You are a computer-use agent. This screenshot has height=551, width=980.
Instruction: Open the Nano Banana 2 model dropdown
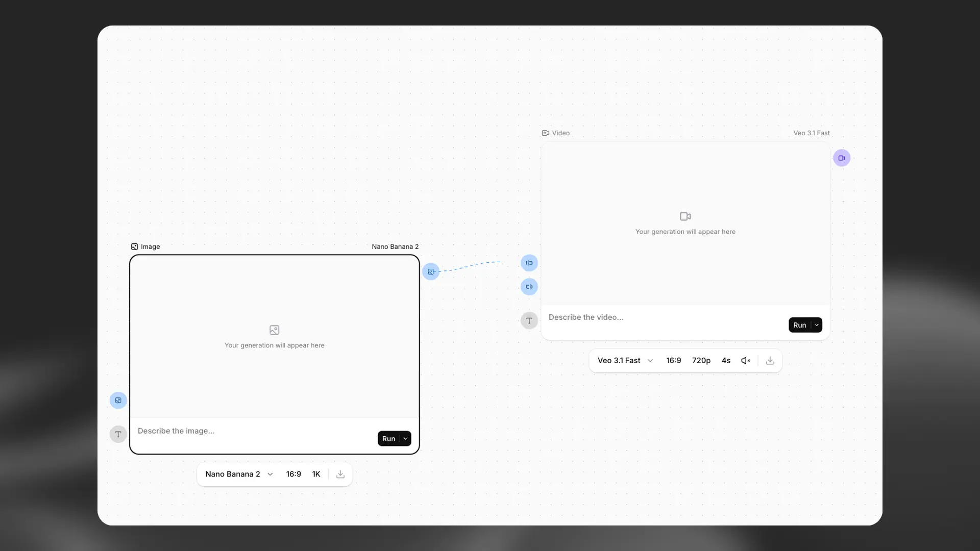238,474
